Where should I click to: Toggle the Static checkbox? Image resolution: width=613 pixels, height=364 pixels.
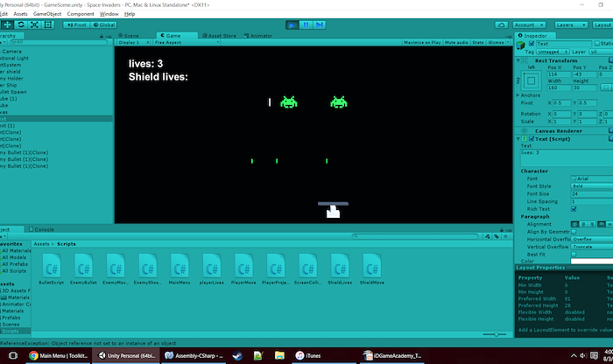[597, 44]
